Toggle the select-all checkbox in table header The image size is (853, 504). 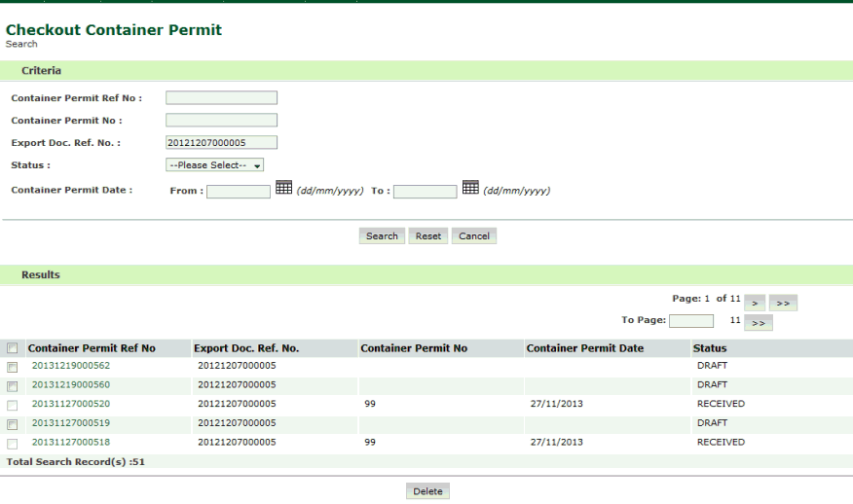13,348
